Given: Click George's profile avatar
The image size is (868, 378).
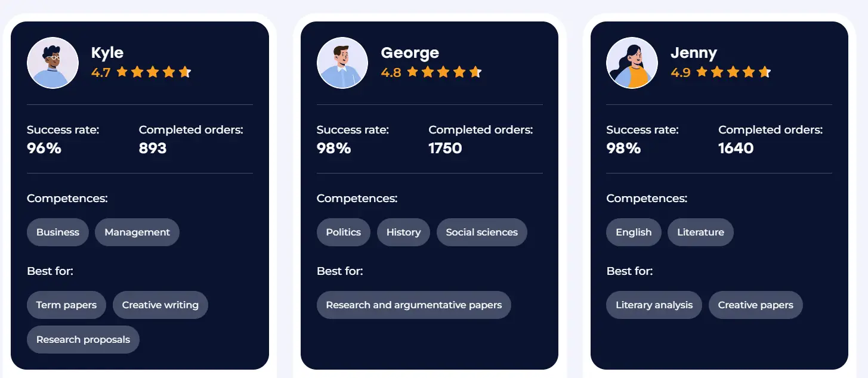Looking at the screenshot, I should (342, 63).
